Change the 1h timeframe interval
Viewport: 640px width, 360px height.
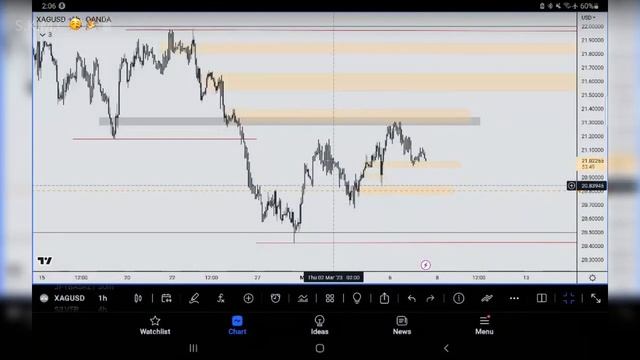coord(103,298)
